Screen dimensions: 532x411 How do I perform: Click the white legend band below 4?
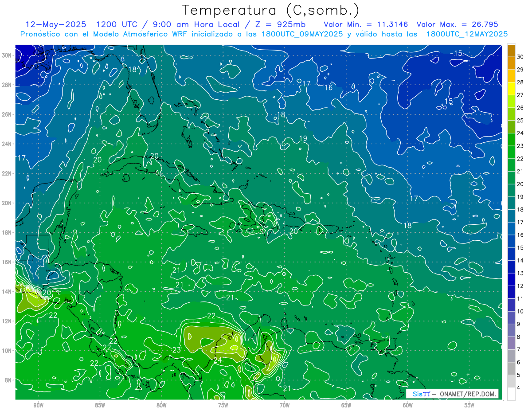click(511, 394)
